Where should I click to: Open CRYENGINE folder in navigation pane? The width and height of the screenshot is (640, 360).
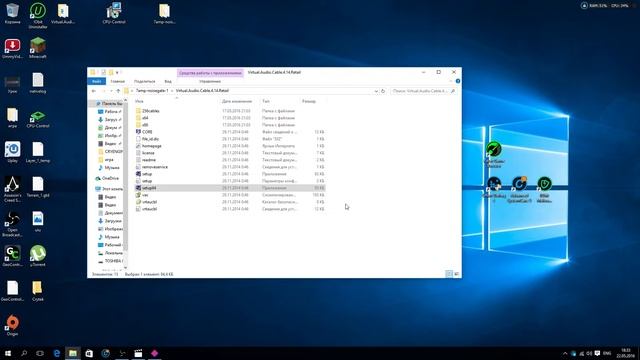[111, 151]
